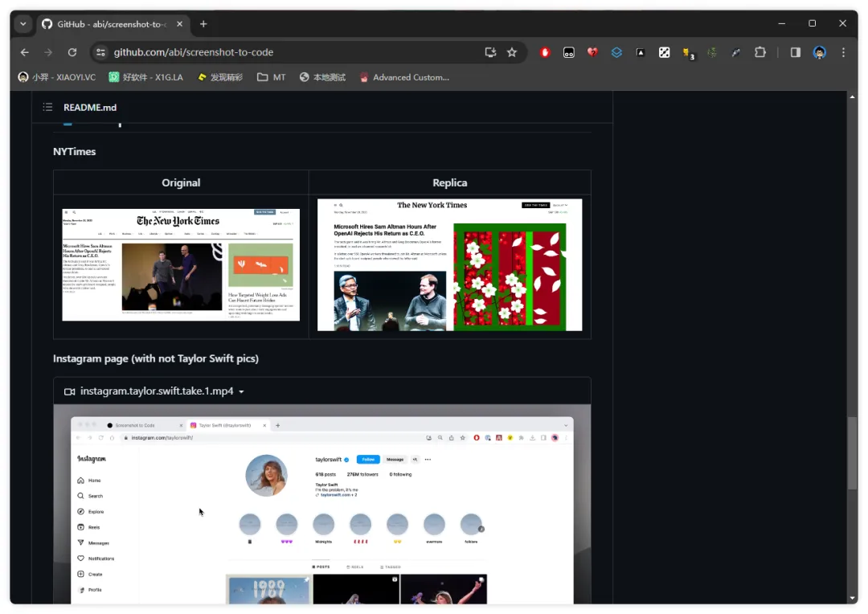Click page scrollbar down arrow

pyautogui.click(x=852, y=599)
